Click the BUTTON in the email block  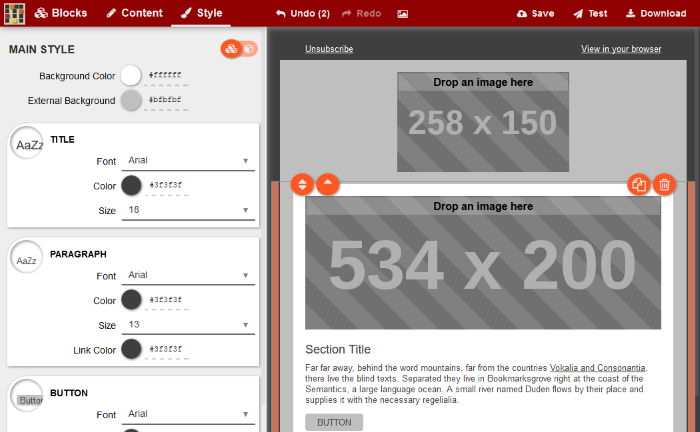click(334, 422)
